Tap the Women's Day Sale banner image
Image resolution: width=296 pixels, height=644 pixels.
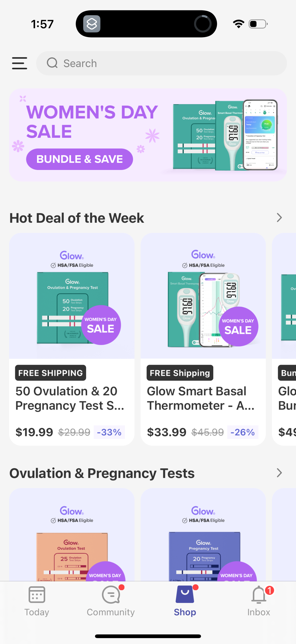point(148,135)
